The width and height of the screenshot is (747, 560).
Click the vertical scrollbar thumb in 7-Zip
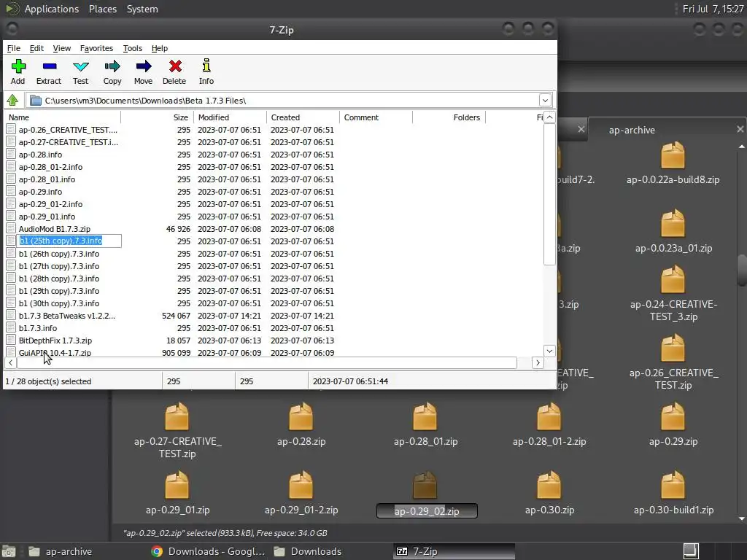point(549,194)
